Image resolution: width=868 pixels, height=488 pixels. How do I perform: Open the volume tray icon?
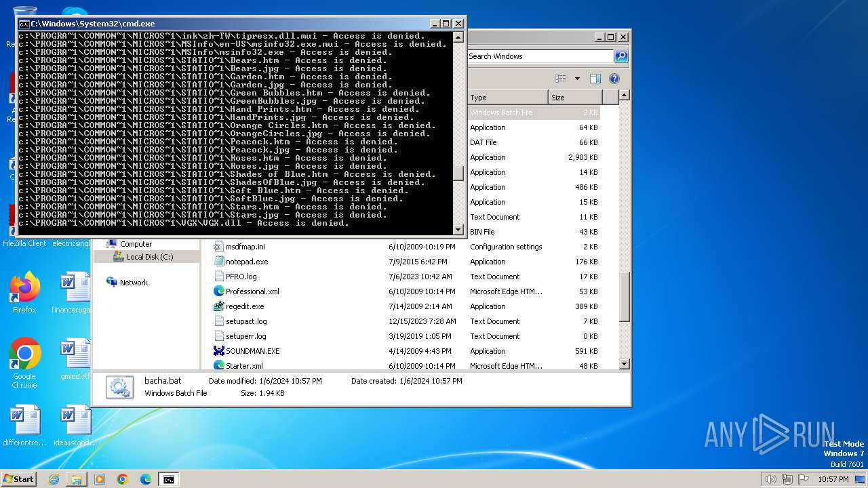click(x=770, y=479)
